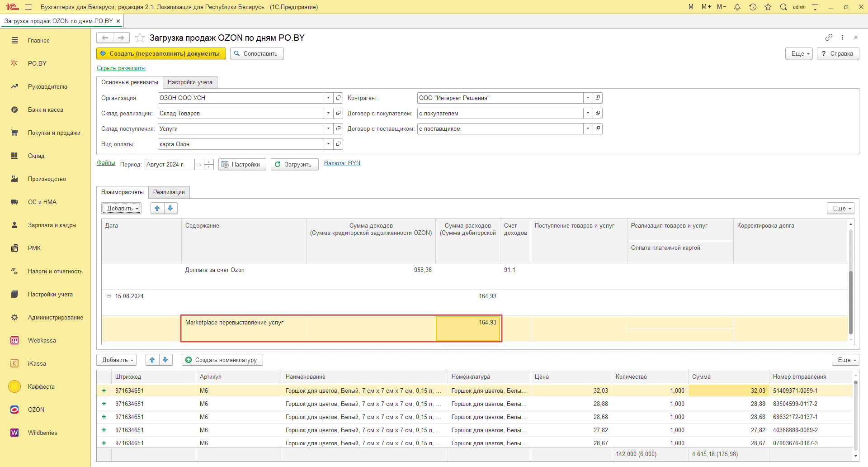Open the Справка help button
Image resolution: width=868 pixels, height=467 pixels.
tap(838, 53)
